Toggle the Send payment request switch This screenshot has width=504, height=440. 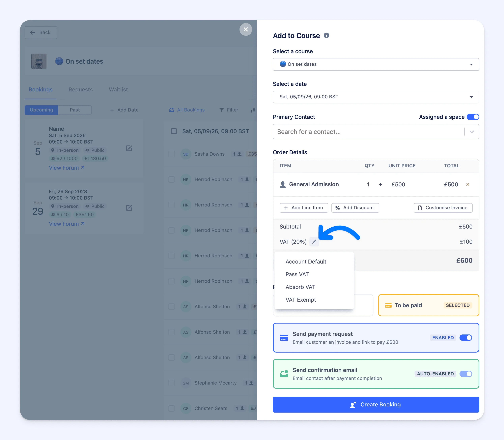[465, 338]
